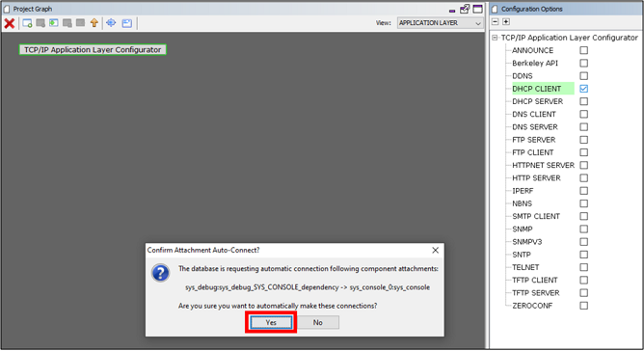The width and height of the screenshot is (644, 351).
Task: Click the DHCP CLIENT highlighted label
Action: click(543, 89)
